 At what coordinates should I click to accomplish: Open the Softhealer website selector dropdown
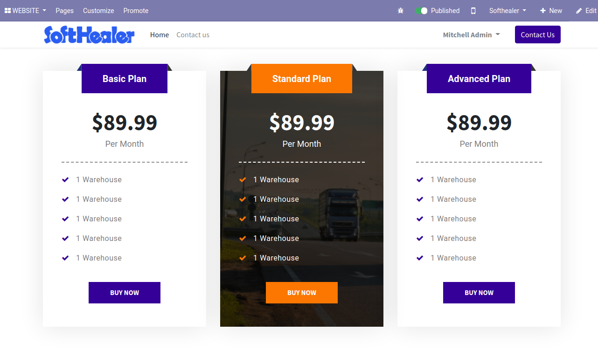[508, 11]
